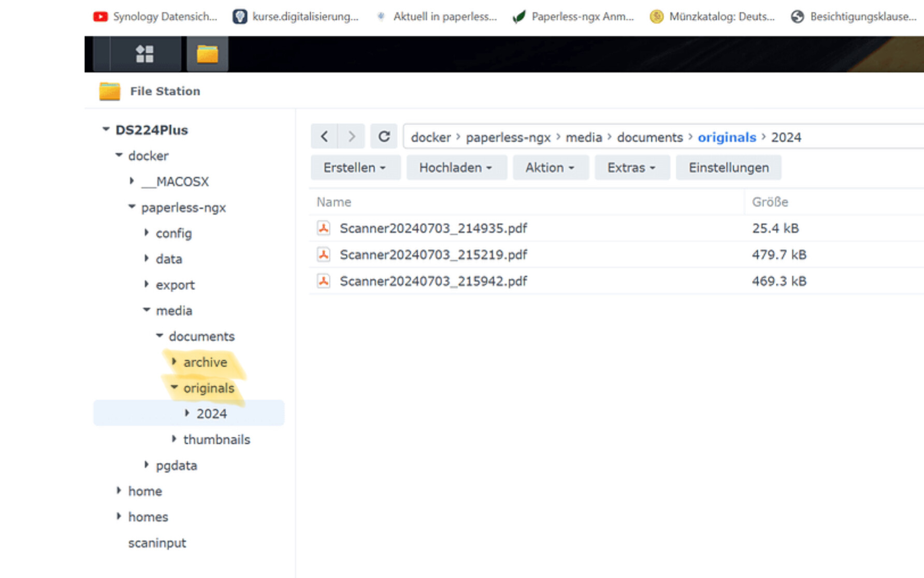Image resolution: width=924 pixels, height=578 pixels.
Task: Open the Besichtigungsklause... bookmark
Action: (854, 17)
